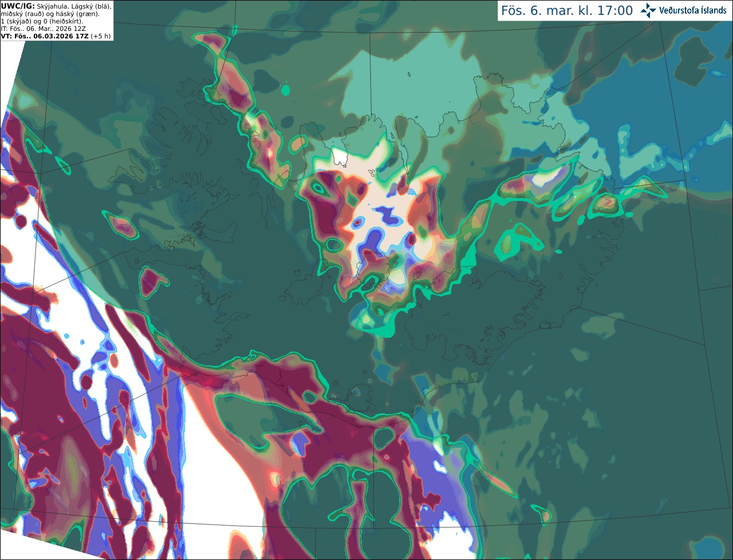Image resolution: width=733 pixels, height=560 pixels.
Task: Click the 'miðský (rauð) og háský (græn).' line
Action: point(50,14)
